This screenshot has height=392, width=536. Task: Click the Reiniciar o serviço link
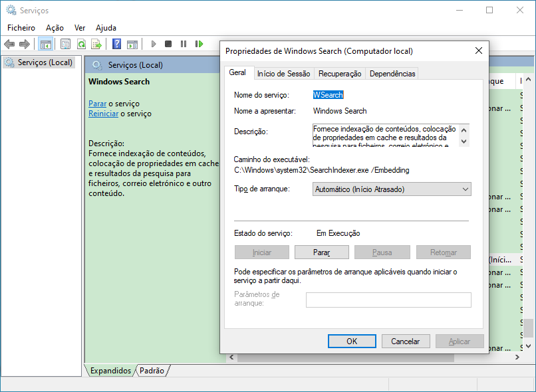coord(103,114)
